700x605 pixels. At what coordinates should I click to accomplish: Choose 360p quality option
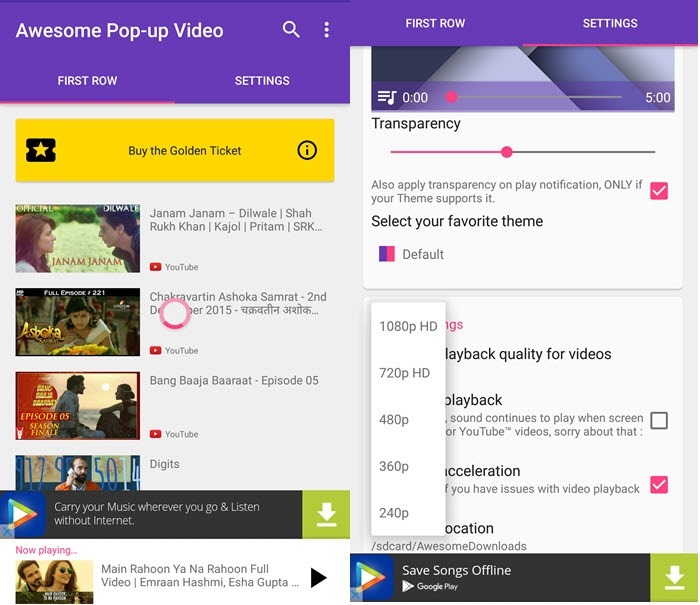tap(408, 466)
